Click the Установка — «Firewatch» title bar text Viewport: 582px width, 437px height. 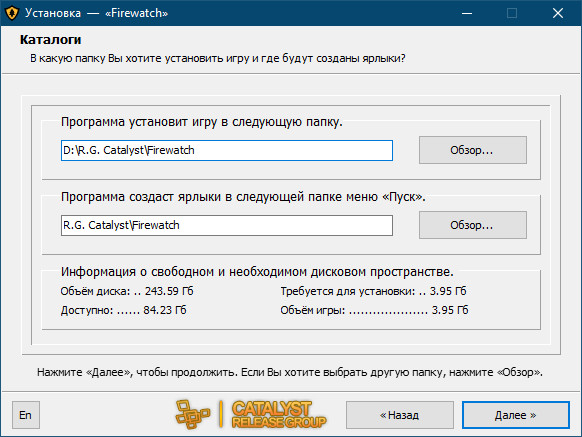pyautogui.click(x=97, y=13)
